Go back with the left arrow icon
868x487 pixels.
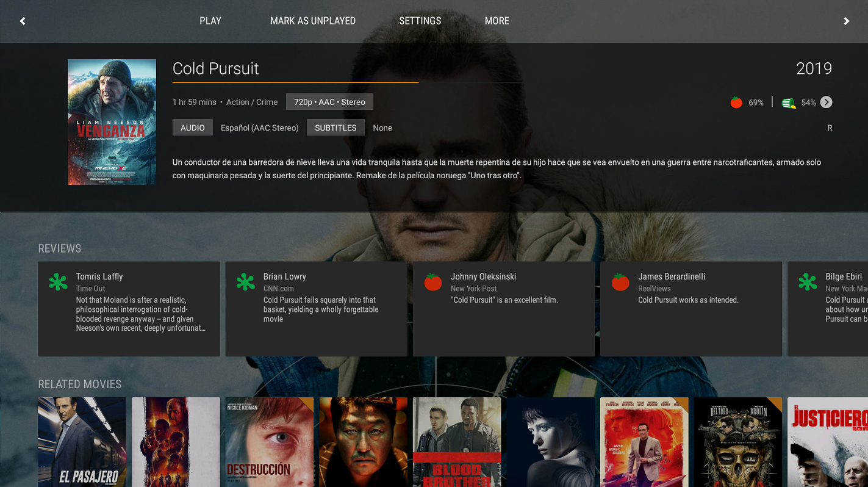23,21
